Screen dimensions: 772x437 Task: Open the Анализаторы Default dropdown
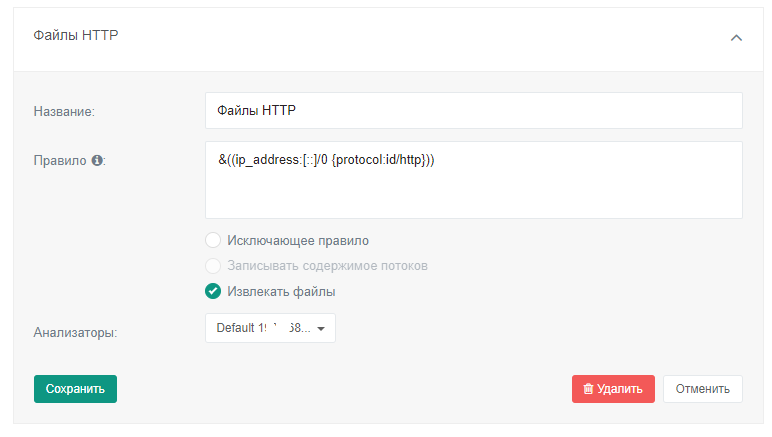pos(270,328)
